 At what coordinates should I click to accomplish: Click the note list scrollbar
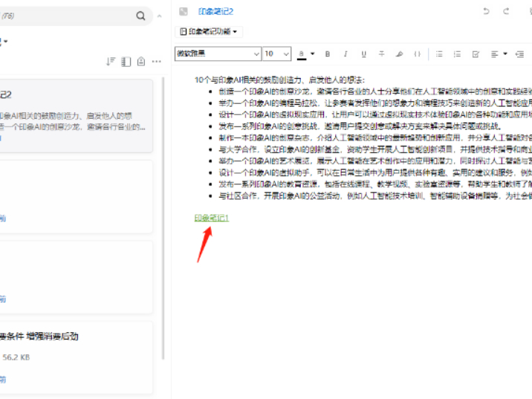coord(163,218)
